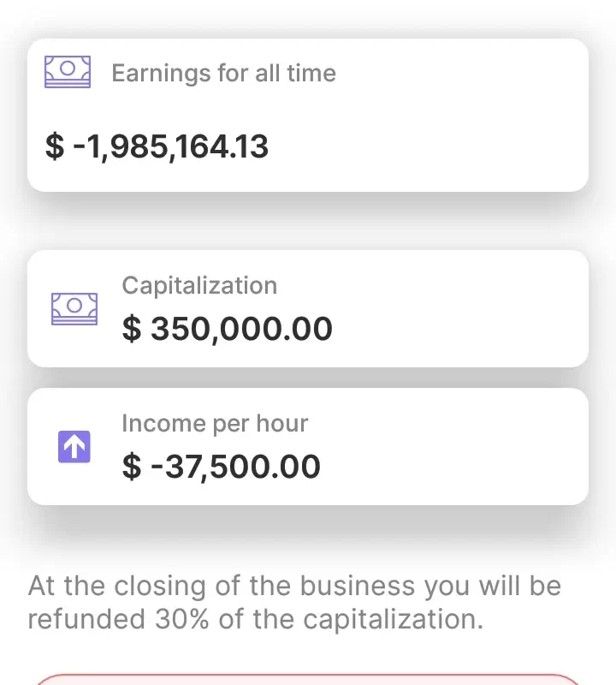Click the dollar sign before -1,985,164.13
This screenshot has width=616, height=685.
click(54, 146)
